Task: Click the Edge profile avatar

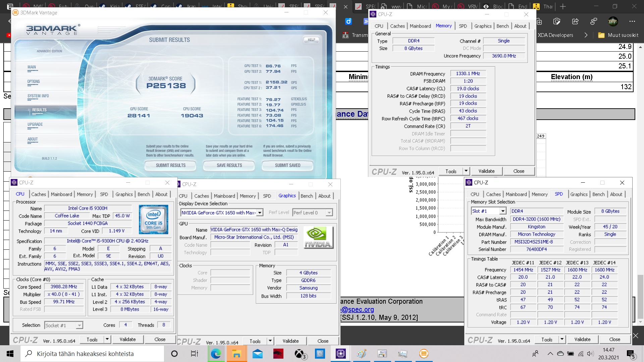Action: (613, 21)
